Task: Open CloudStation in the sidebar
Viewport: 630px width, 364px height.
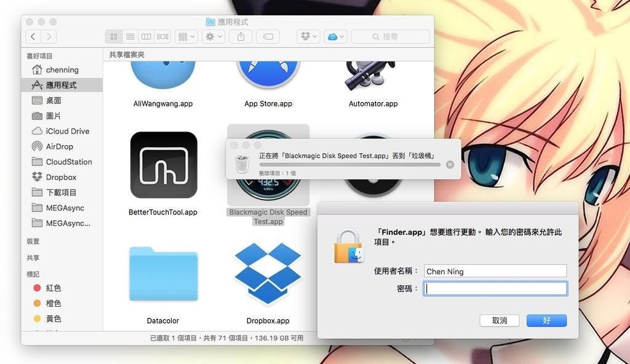Action: pyautogui.click(x=62, y=162)
